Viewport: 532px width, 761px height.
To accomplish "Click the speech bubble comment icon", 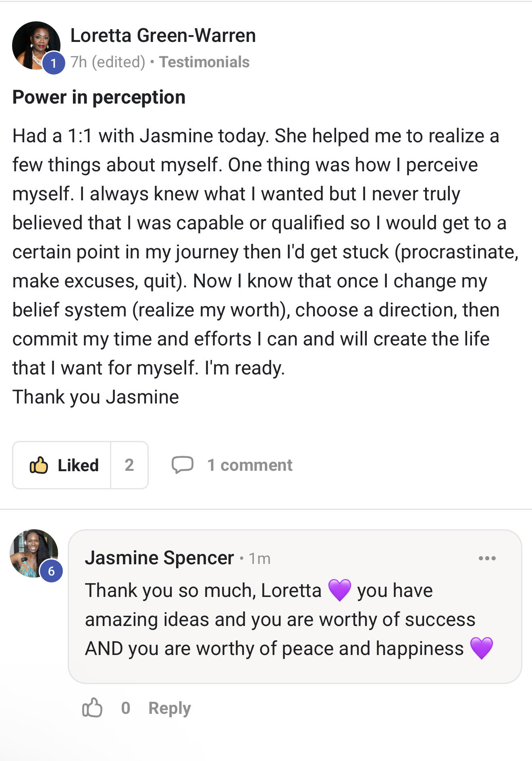I will coord(182,465).
